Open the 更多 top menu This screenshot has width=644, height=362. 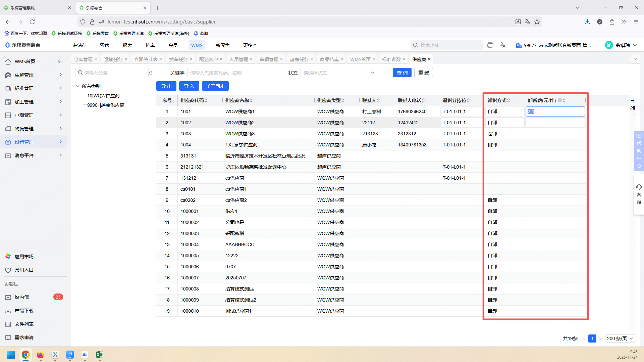[x=250, y=45]
